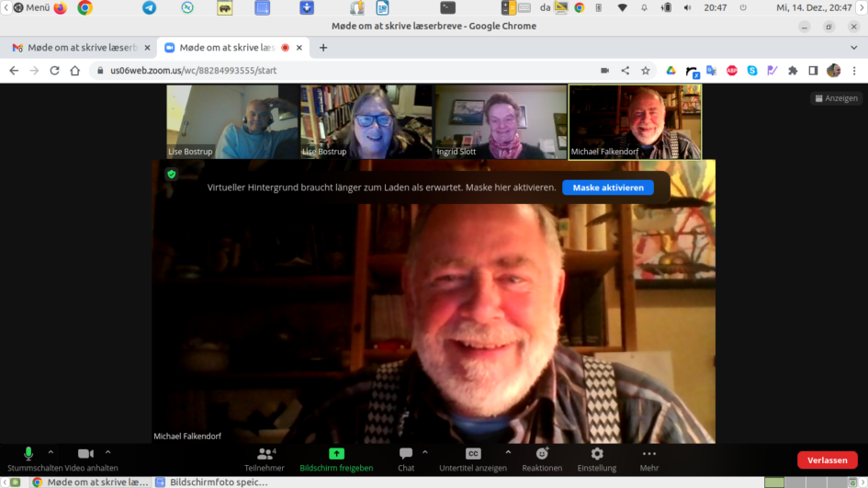
Task: Open the Mehr three-dots menu
Action: [x=649, y=454]
